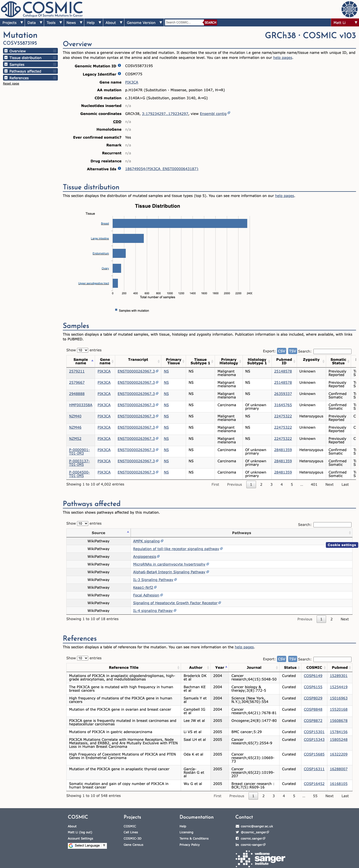Image resolution: width=359 pixels, height=868 pixels.
Task: Open the Cookie settings button
Action: coord(342,545)
